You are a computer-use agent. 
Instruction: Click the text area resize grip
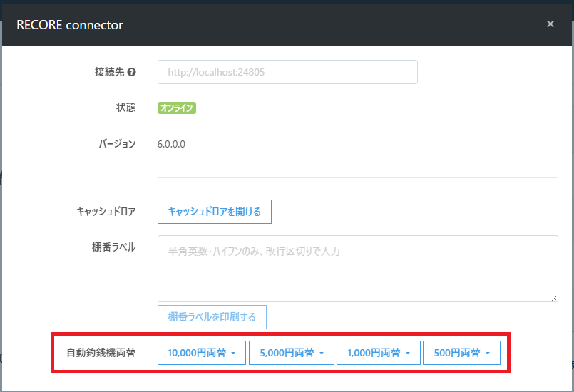click(554, 299)
